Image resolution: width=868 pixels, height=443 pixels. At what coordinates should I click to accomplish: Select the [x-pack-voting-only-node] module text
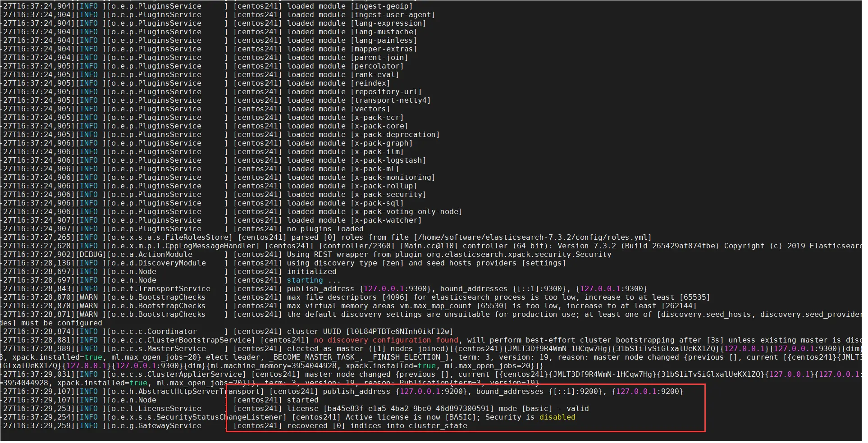pyautogui.click(x=407, y=212)
